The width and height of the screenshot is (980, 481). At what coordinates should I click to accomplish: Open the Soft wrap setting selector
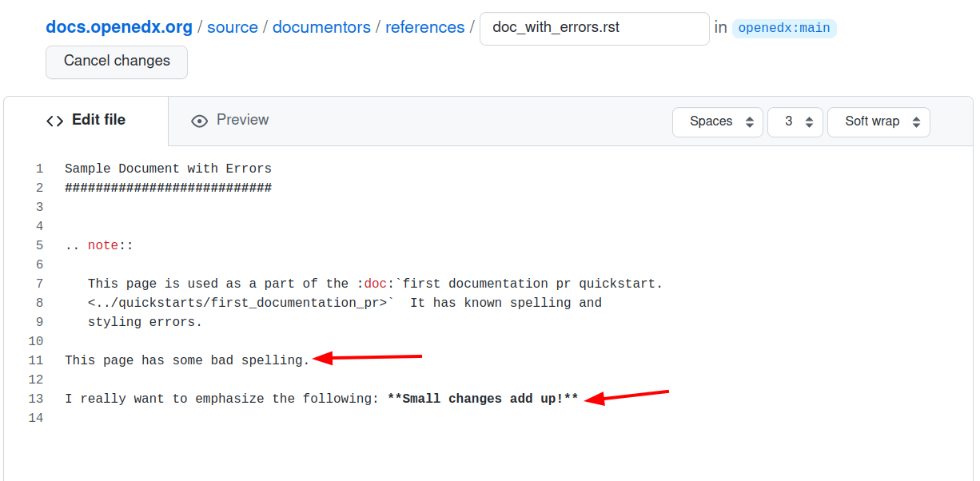point(878,121)
